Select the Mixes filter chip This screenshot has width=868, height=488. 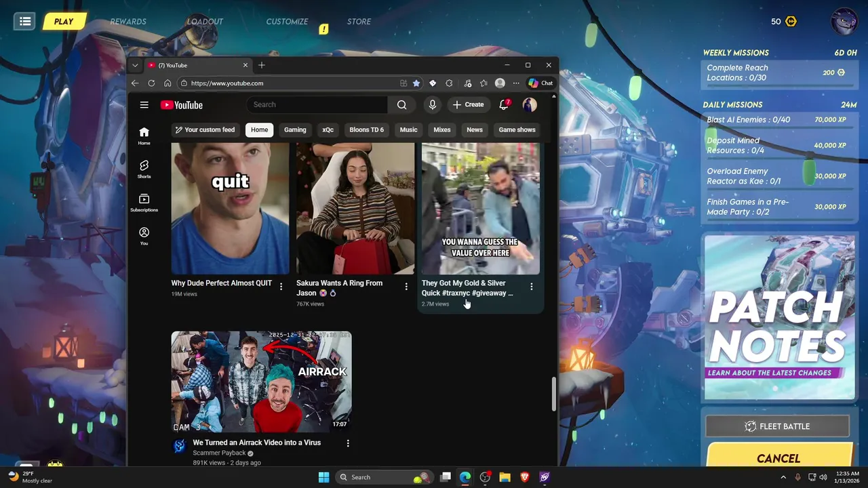(441, 129)
